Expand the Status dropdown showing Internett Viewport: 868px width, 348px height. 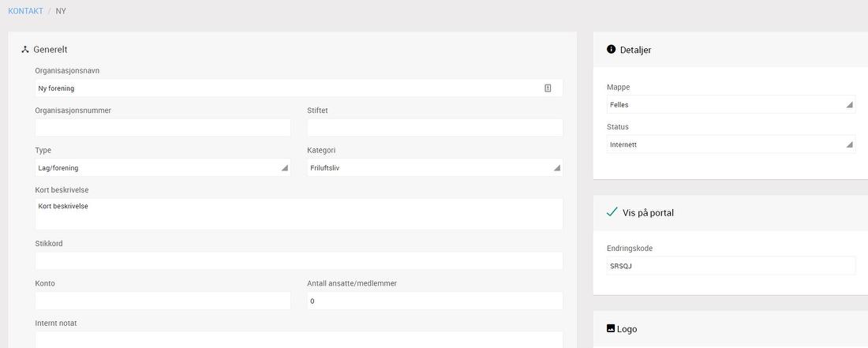[731, 144]
